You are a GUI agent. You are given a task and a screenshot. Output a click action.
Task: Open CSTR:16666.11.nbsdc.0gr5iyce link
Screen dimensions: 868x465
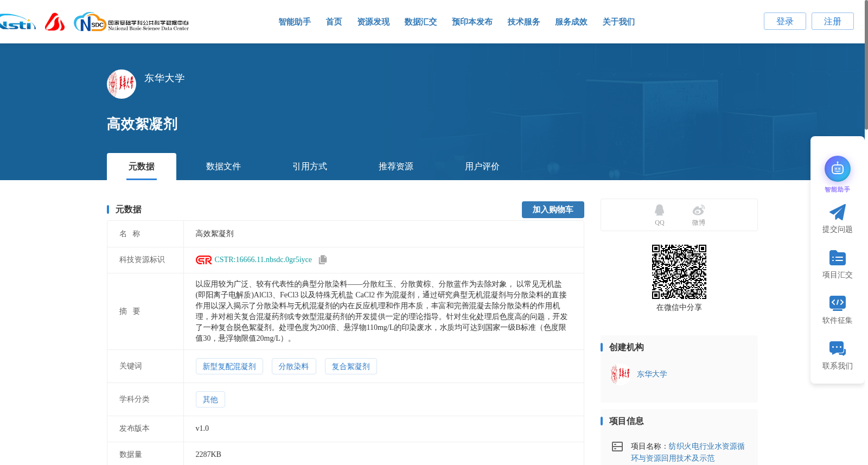click(263, 260)
